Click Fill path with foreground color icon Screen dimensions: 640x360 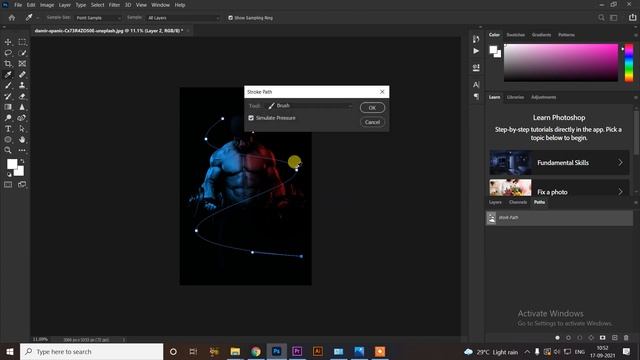click(x=557, y=338)
